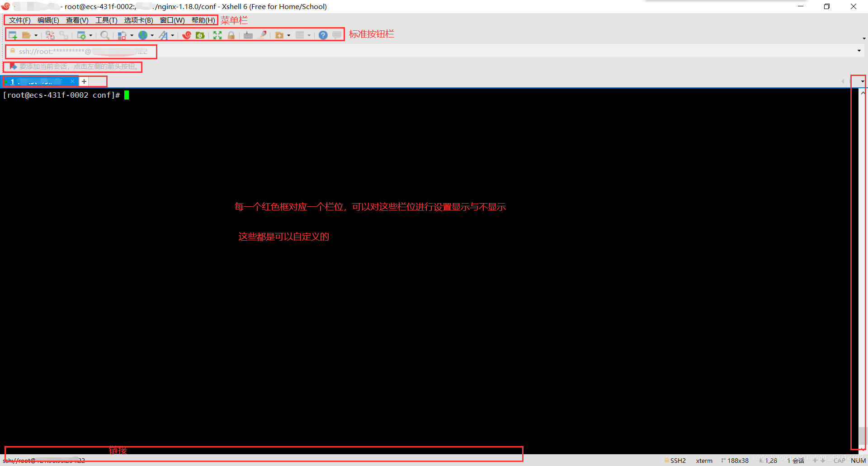Click the toolbar options overflow arrow
Image resolution: width=868 pixels, height=466 pixels.
864,38
